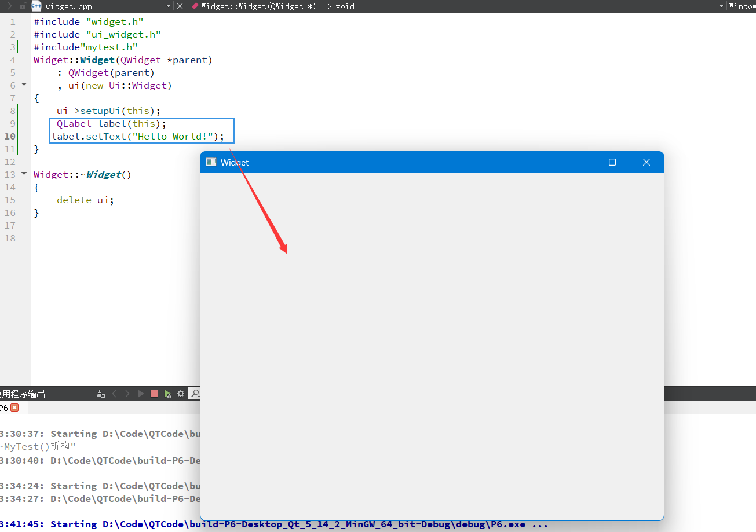Click the Widget::~Widget() destructor text
This screenshot has width=756, height=532.
[x=82, y=175]
